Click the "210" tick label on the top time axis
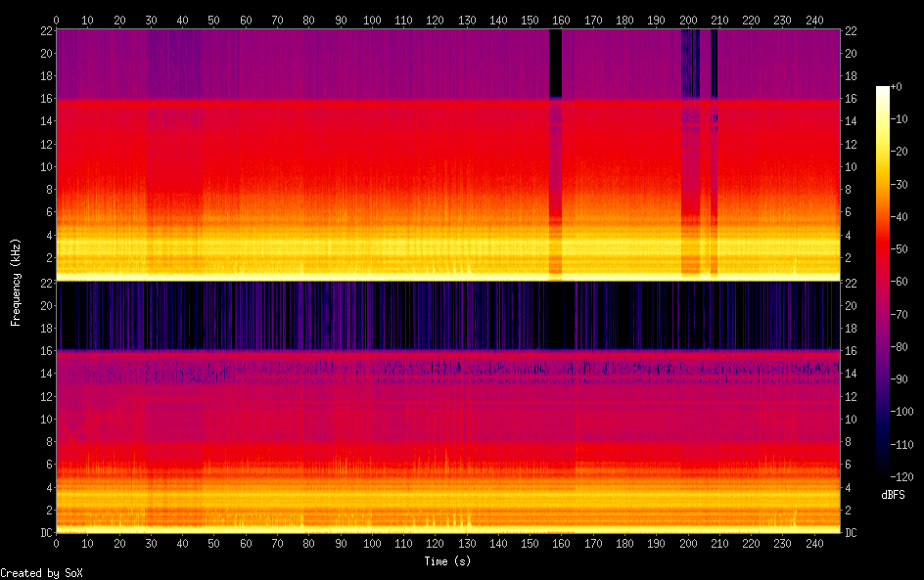924x580 pixels. coord(718,20)
